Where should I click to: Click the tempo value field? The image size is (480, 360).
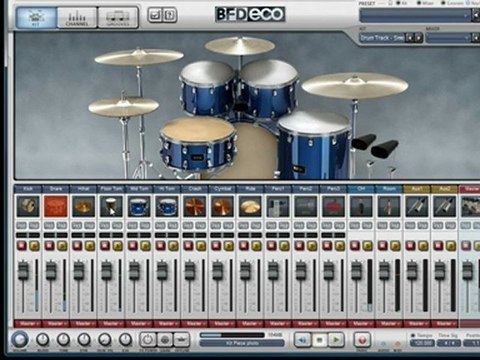[x=422, y=343]
